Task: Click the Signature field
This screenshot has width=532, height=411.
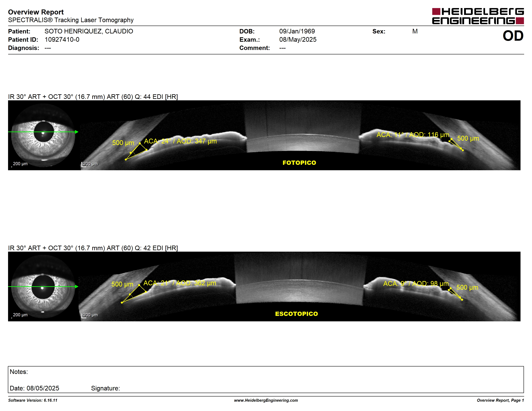Action: [x=105, y=388]
